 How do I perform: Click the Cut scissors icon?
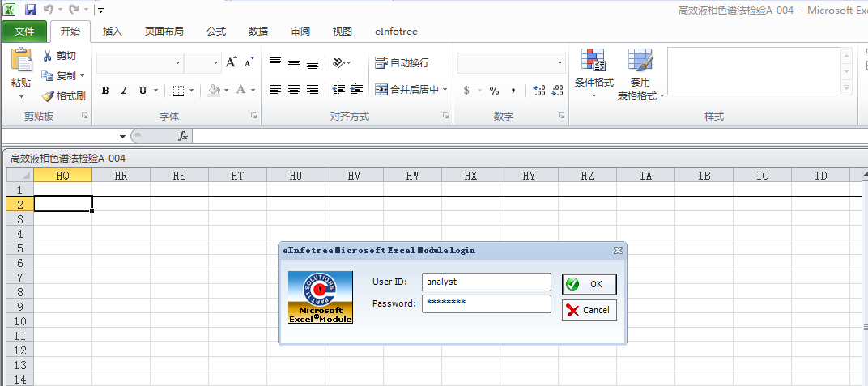click(x=48, y=56)
